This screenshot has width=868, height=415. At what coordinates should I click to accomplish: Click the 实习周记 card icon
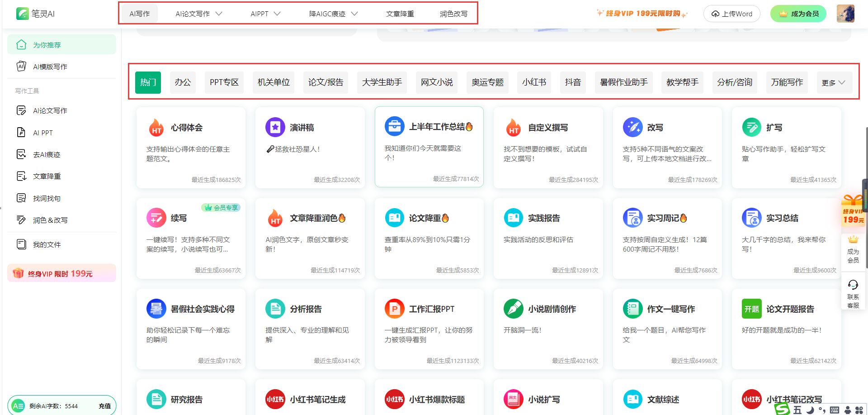pos(632,218)
